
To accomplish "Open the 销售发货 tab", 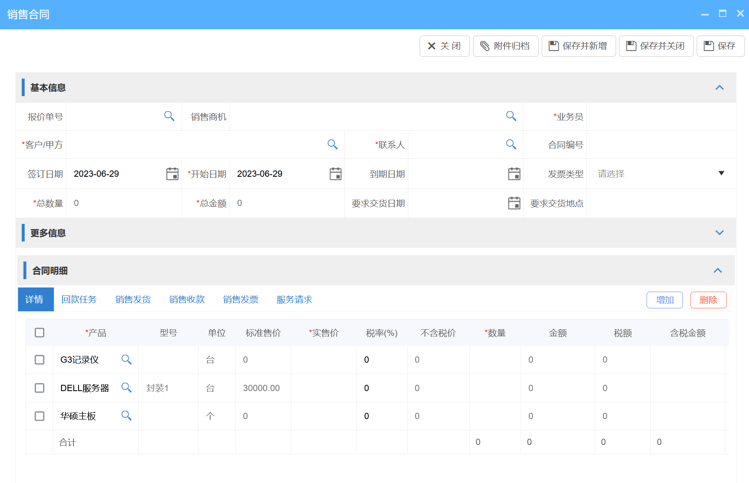I will coord(132,299).
